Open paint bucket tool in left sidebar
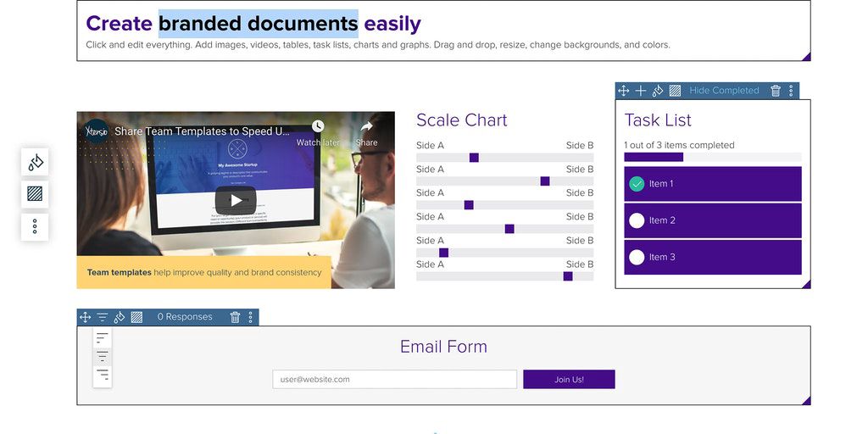This screenshot has height=434, width=868. [35, 162]
